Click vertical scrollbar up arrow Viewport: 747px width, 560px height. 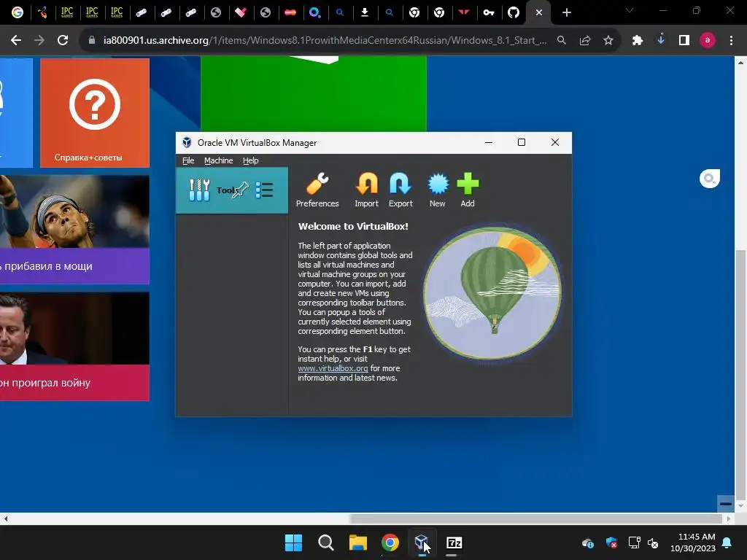click(740, 62)
